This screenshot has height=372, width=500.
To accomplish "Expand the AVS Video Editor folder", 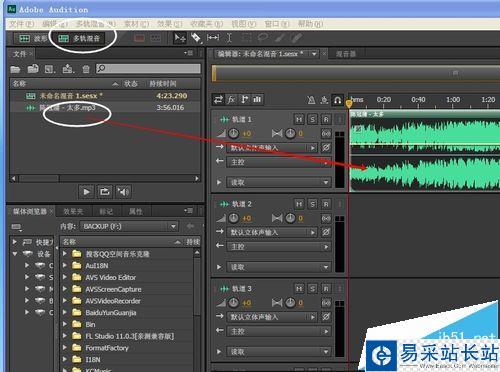I will point(65,277).
